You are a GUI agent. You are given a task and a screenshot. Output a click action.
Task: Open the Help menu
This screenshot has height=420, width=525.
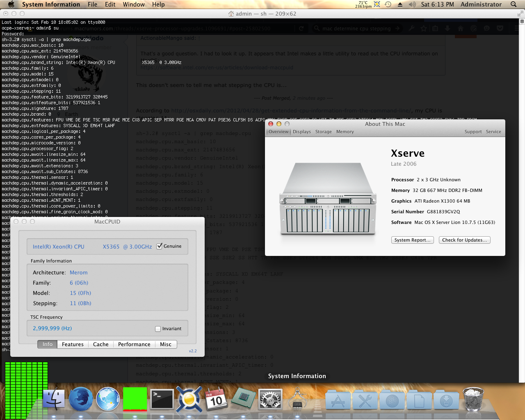point(158,5)
